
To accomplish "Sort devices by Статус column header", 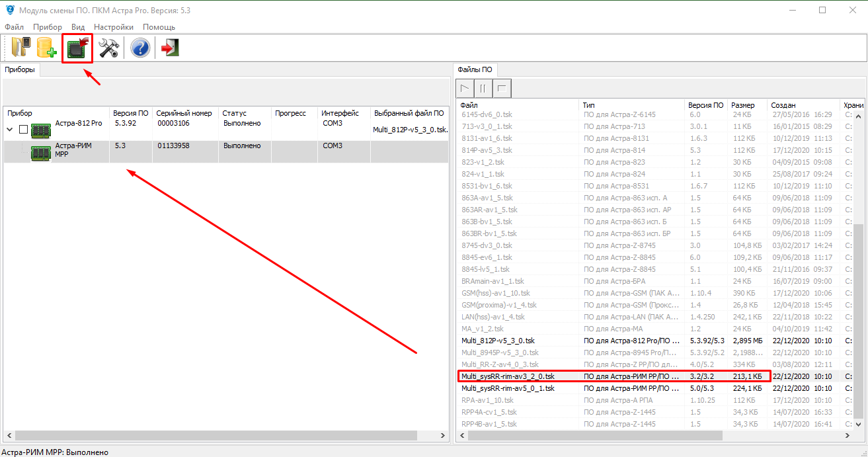I will pos(245,113).
